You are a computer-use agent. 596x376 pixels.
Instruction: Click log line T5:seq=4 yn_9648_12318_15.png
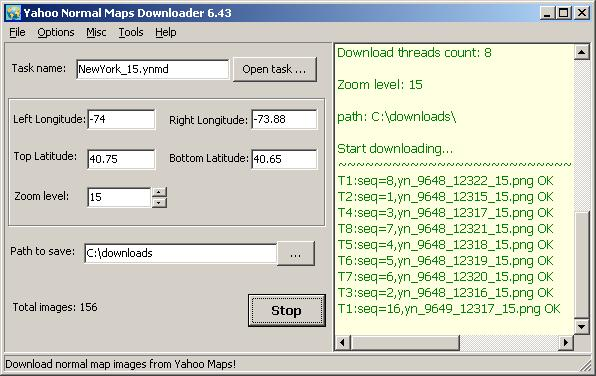click(x=445, y=245)
